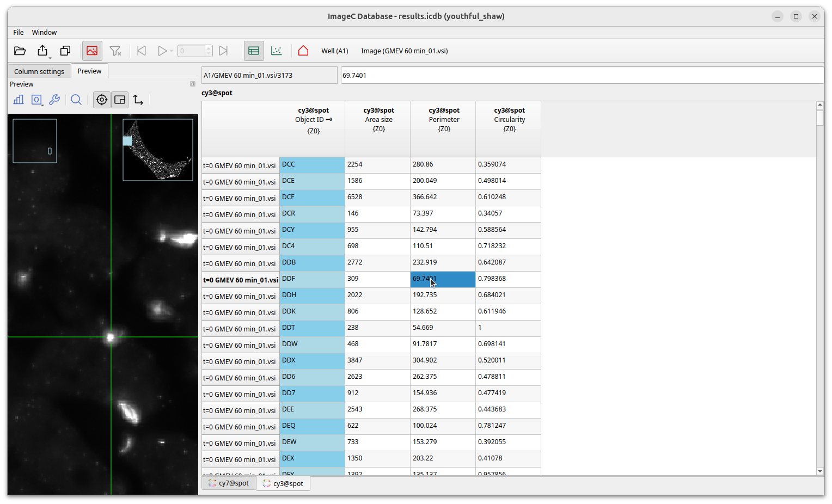832x504 pixels.
Task: Undock the Preview panel float button
Action: coord(192,84)
